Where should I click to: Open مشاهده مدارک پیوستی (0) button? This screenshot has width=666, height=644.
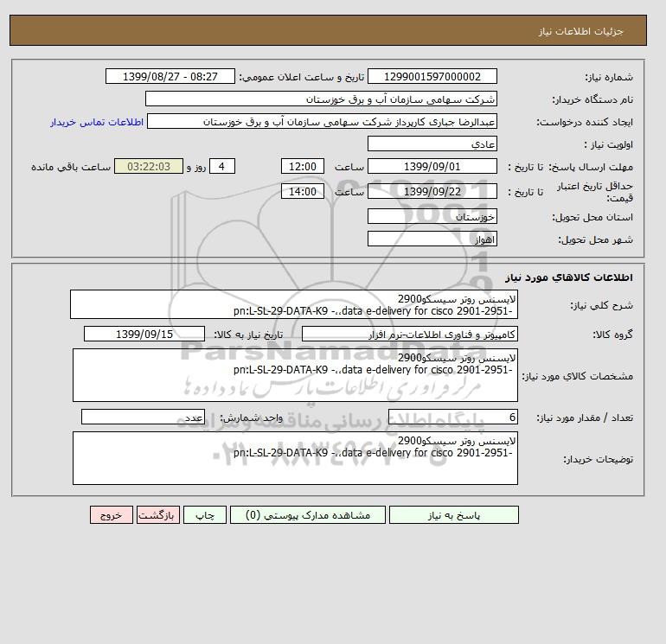pos(308,514)
